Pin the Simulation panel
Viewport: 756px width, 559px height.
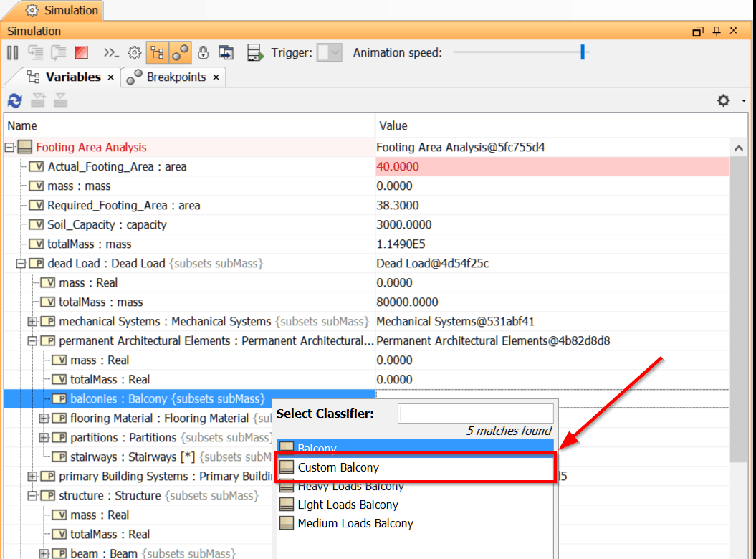pyautogui.click(x=717, y=31)
